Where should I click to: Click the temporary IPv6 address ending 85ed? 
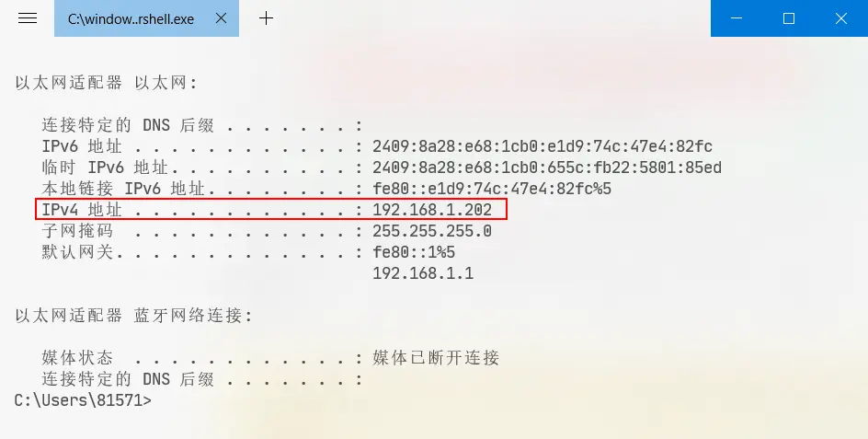[547, 168]
